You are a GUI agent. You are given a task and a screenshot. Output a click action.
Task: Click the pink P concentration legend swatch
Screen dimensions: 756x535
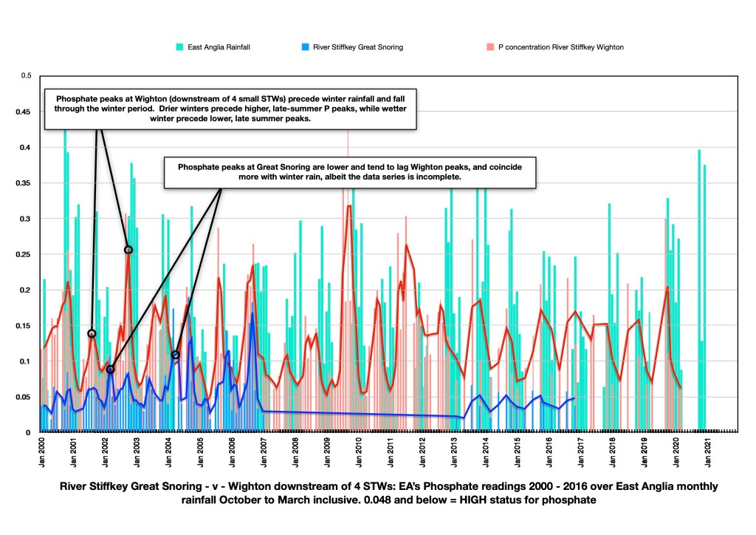tap(489, 47)
